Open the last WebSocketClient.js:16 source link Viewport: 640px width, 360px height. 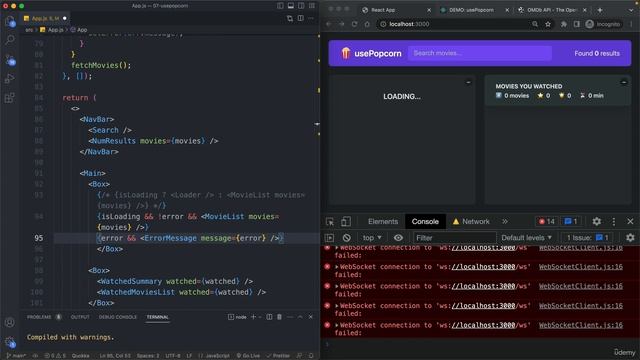(x=580, y=325)
